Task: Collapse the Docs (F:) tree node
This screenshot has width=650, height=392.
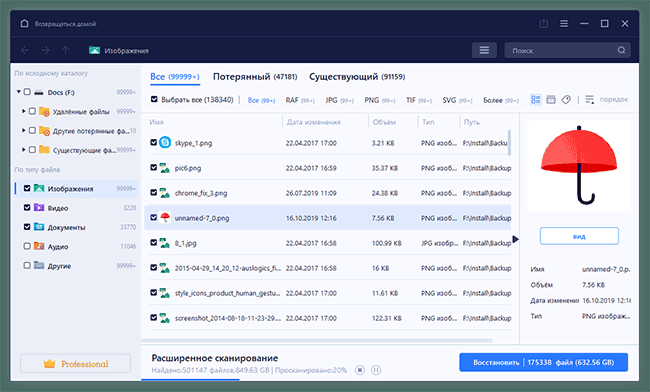Action: (x=19, y=92)
